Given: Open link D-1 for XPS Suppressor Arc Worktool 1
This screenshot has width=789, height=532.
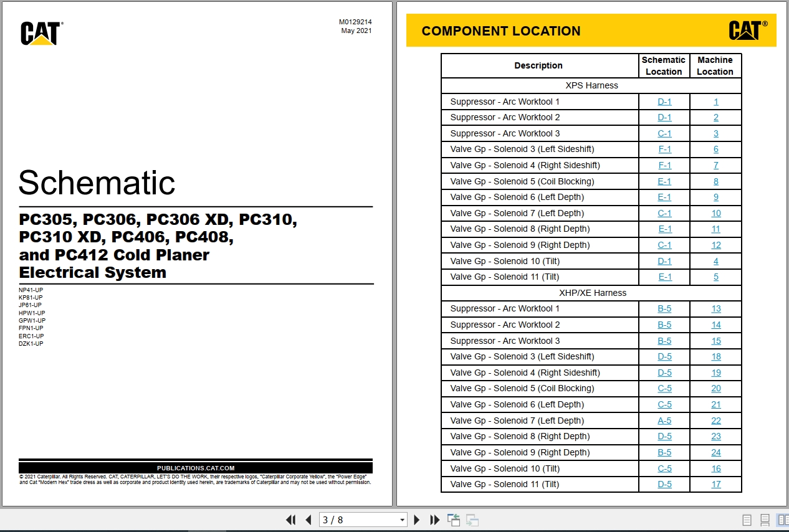Looking at the screenshot, I should (664, 102).
